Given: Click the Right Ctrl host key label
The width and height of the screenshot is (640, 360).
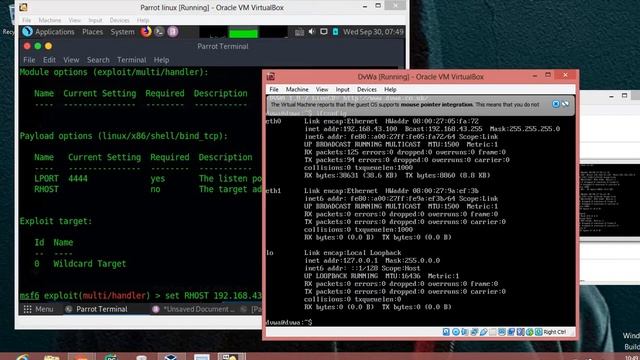Looking at the screenshot, I should 555,332.
